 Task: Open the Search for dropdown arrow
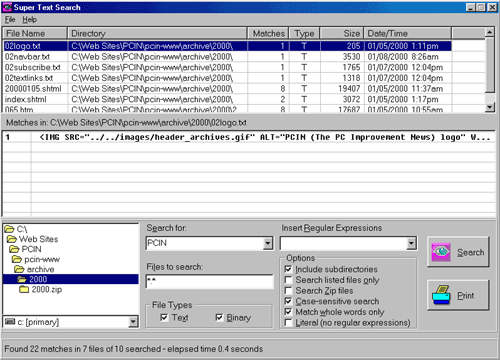pos(268,243)
